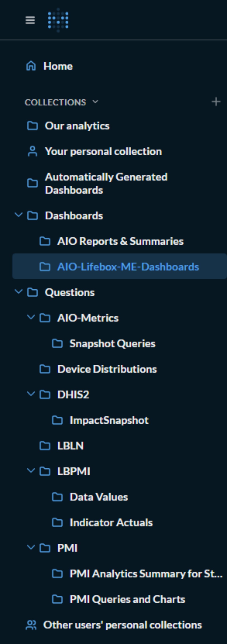
Task: Click the folder icon next to Snapshot Queries
Action: coord(58,343)
